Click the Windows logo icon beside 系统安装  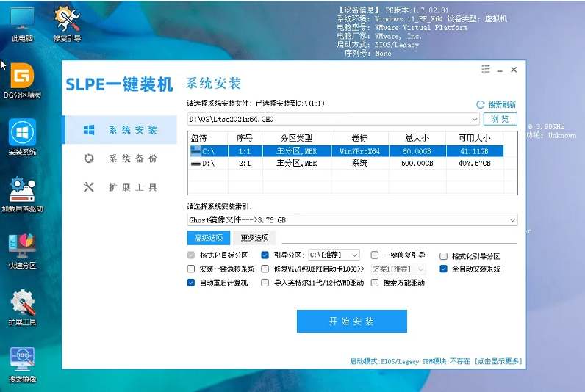click(89, 130)
